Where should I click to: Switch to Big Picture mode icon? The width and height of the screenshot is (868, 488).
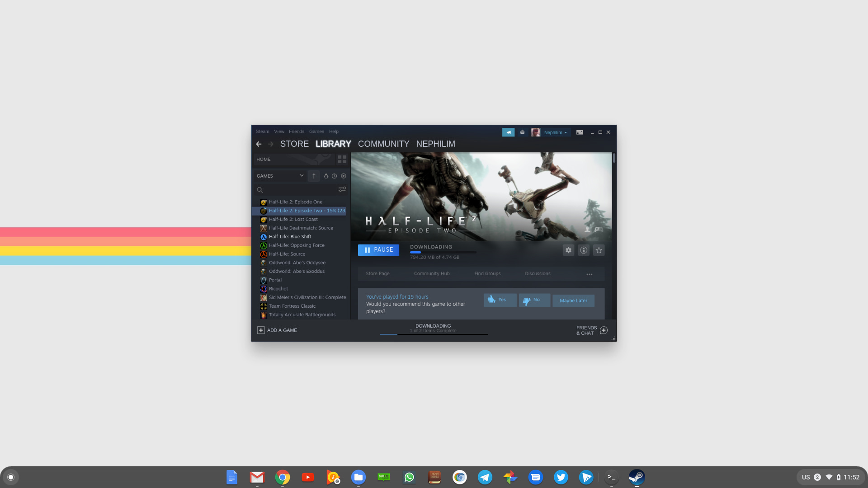point(580,132)
